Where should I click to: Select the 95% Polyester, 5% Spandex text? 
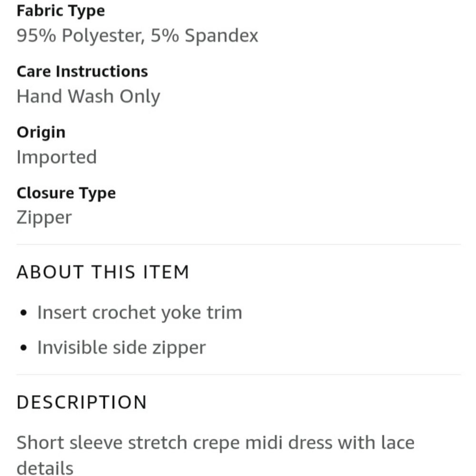tap(137, 36)
